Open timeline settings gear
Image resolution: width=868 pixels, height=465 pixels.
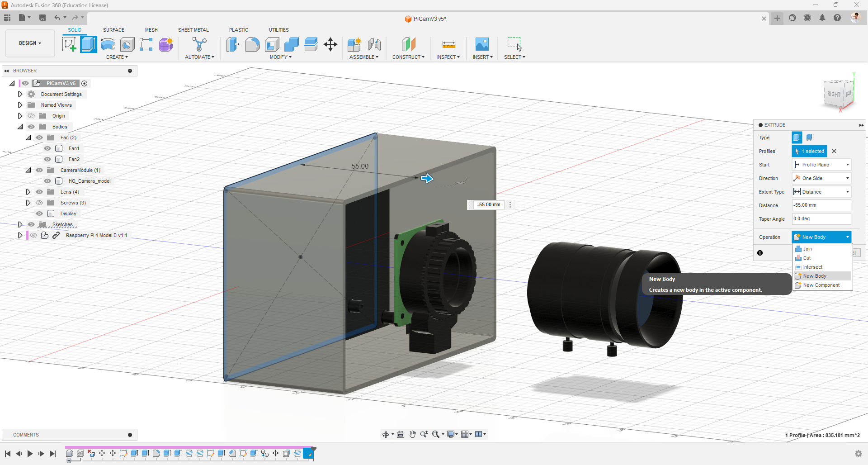[858, 453]
